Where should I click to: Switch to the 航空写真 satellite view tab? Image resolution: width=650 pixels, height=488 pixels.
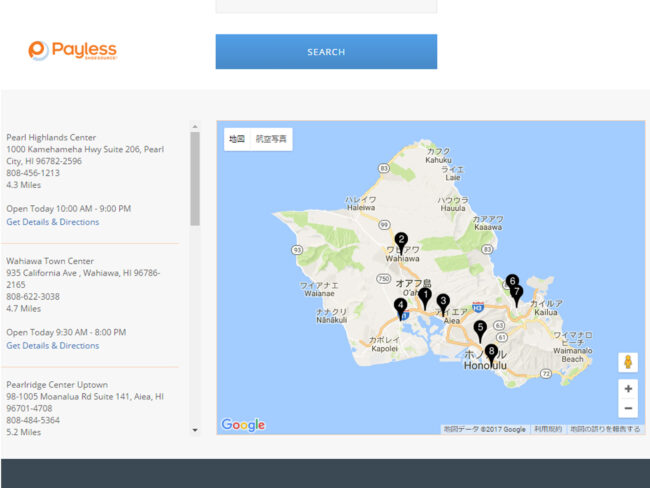pyautogui.click(x=271, y=139)
